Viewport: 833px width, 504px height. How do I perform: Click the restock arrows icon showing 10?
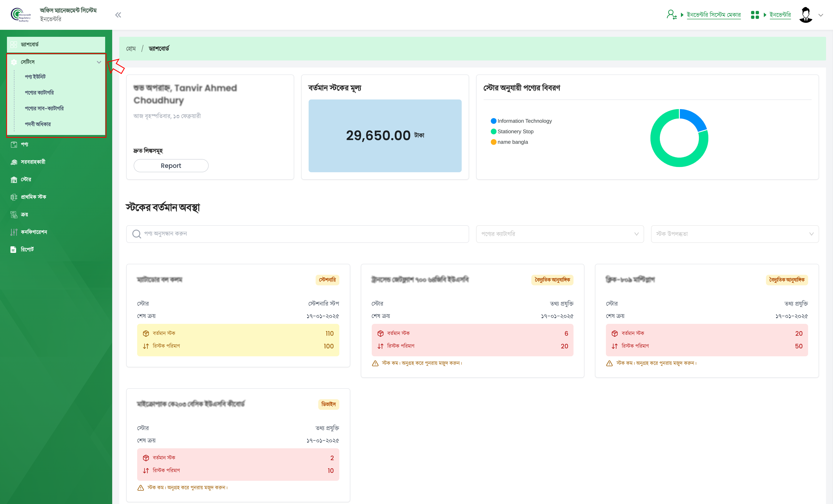point(146,471)
